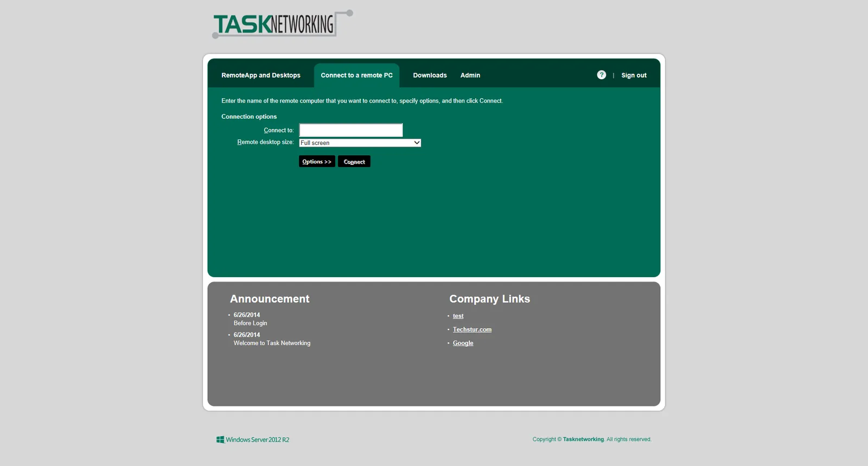Click the Connect button
Screen dimensions: 868x466
[354, 161]
